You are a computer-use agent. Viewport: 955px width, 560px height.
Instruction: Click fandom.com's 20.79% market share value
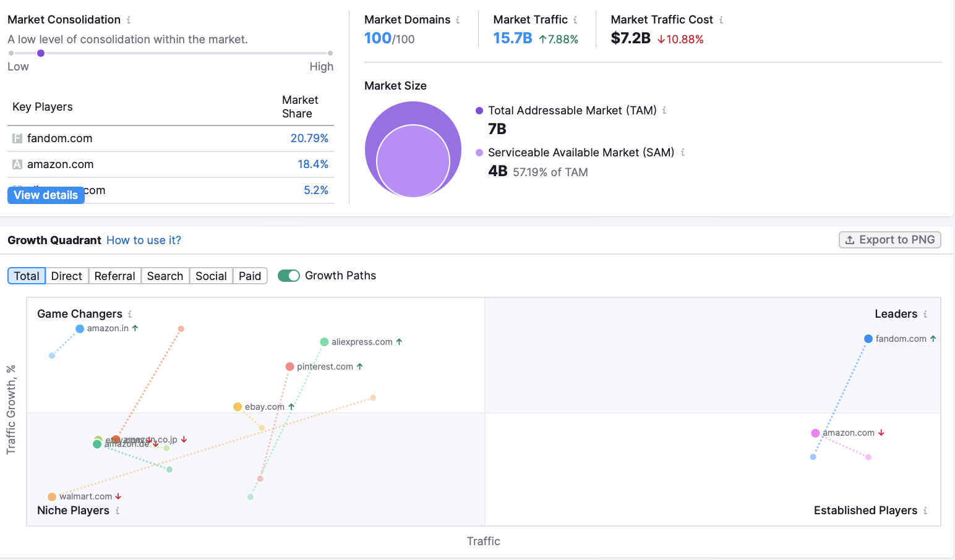(309, 138)
